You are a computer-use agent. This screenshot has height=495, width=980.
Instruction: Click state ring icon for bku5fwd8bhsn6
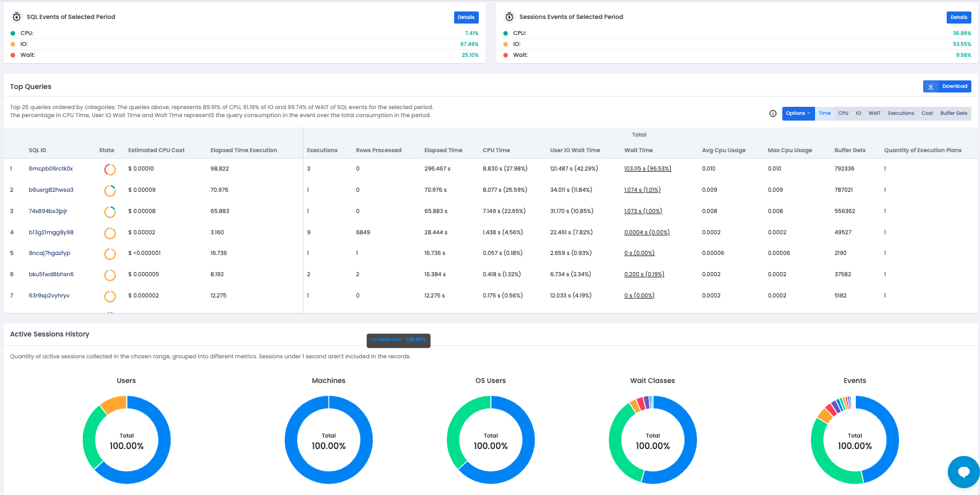tap(110, 275)
